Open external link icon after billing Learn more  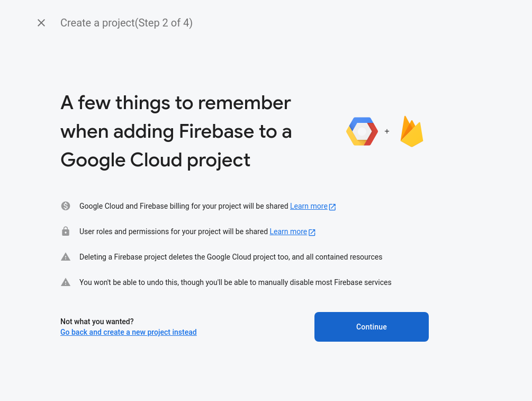pyautogui.click(x=332, y=207)
